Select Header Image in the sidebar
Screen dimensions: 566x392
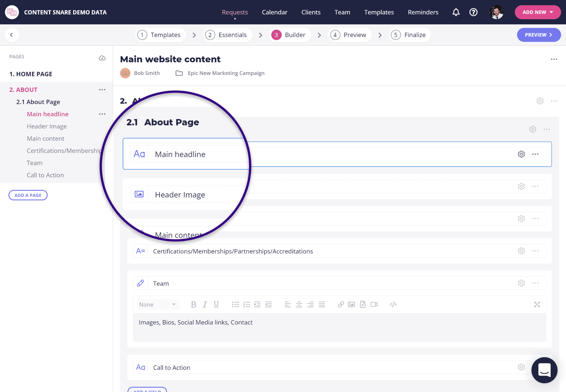coord(47,126)
